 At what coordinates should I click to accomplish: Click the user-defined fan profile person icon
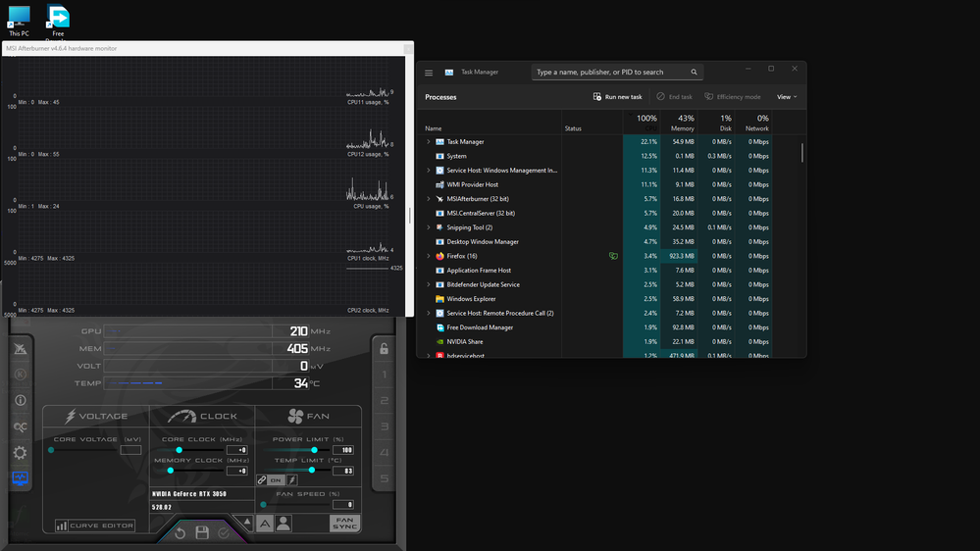pyautogui.click(x=284, y=524)
